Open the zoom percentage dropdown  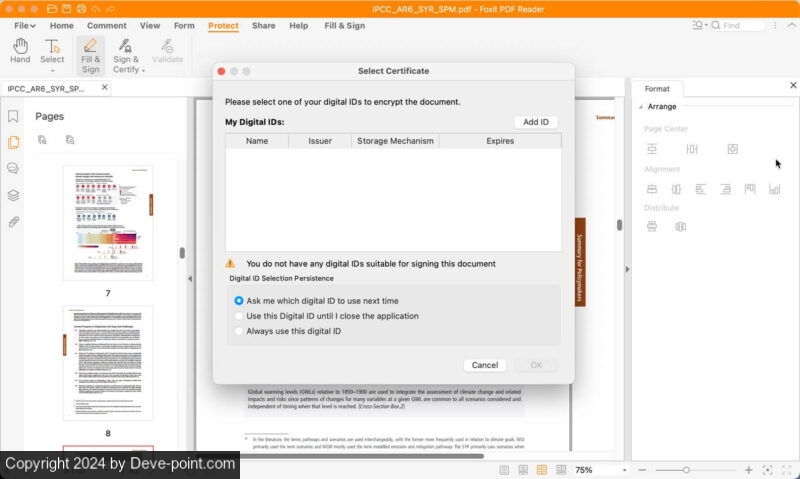click(x=625, y=469)
